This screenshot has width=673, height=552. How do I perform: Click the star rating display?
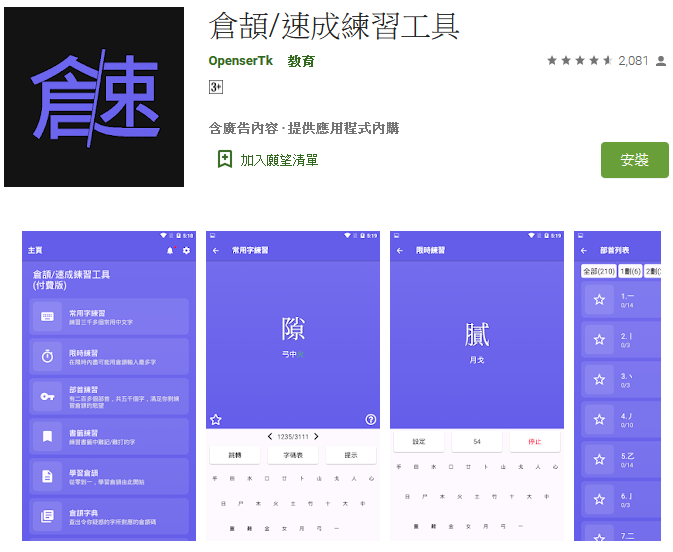pyautogui.click(x=579, y=61)
